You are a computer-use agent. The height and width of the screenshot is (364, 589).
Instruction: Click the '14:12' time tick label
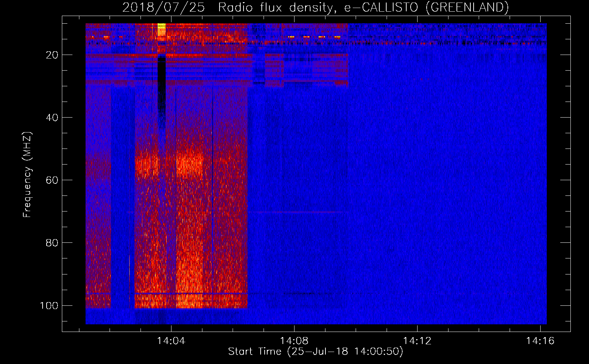pos(417,341)
